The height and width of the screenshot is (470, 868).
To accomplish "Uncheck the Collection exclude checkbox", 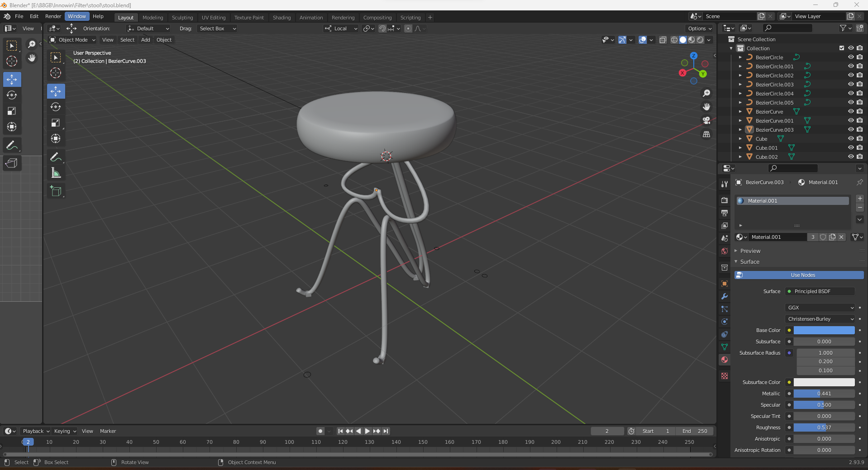I will (842, 48).
